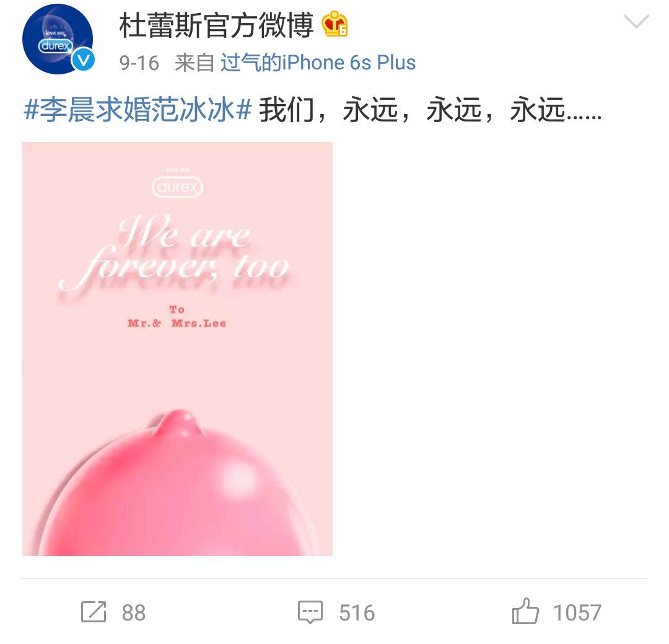Click "We are forever, too" poster text
This screenshot has width=669, height=644.
coord(175,254)
